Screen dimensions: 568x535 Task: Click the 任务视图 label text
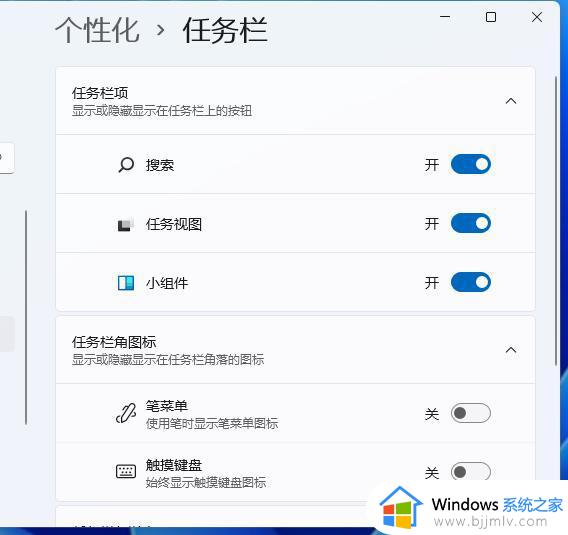click(x=174, y=224)
